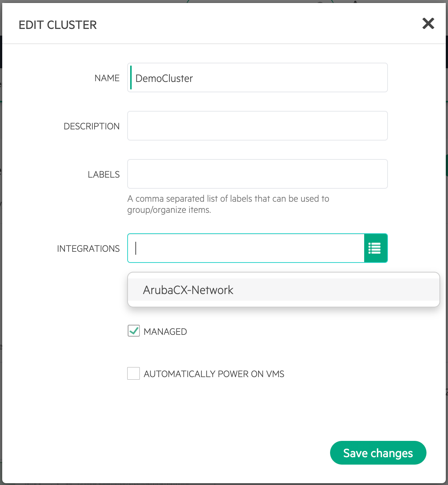Click the green accent bar in Name field
This screenshot has height=485, width=448.
point(131,77)
